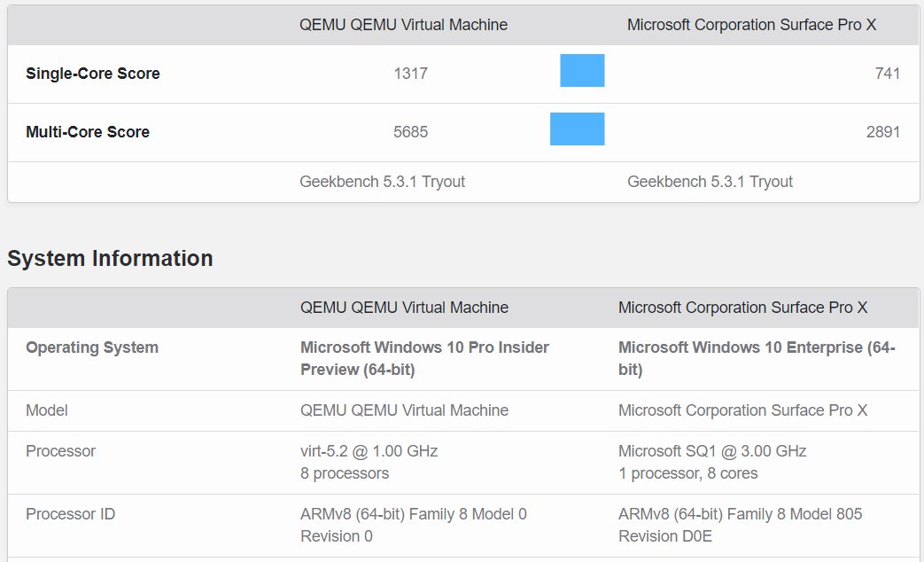This screenshot has height=562, width=924.
Task: Click Microsoft SQ1 @ 3.00 GHz processor text
Action: point(712,451)
